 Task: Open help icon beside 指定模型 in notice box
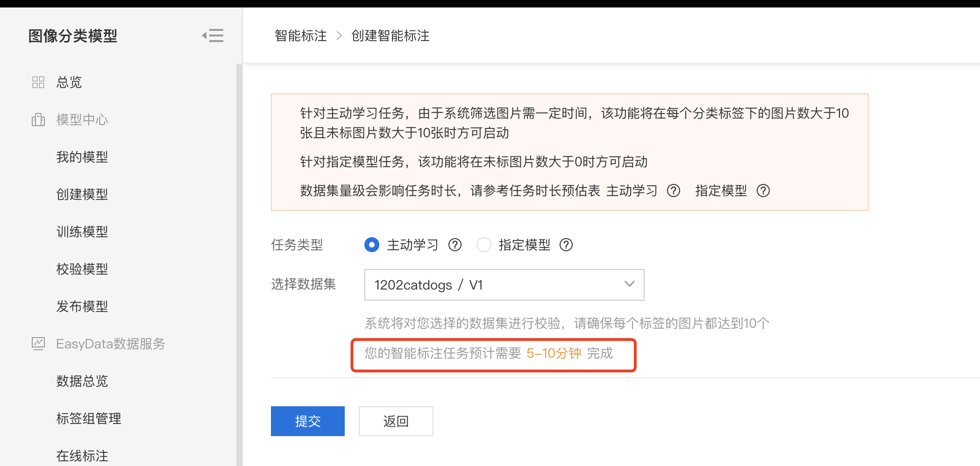click(763, 191)
